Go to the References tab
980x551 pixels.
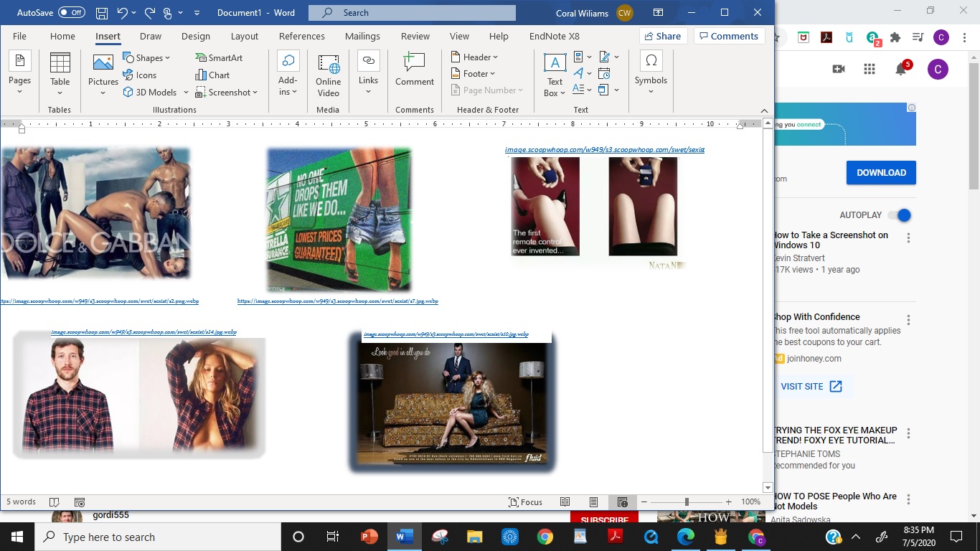(x=302, y=36)
